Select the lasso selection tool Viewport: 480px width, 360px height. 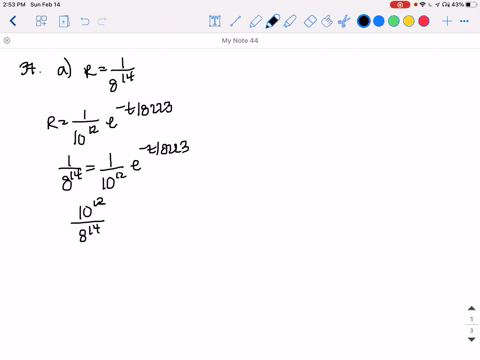[327, 21]
